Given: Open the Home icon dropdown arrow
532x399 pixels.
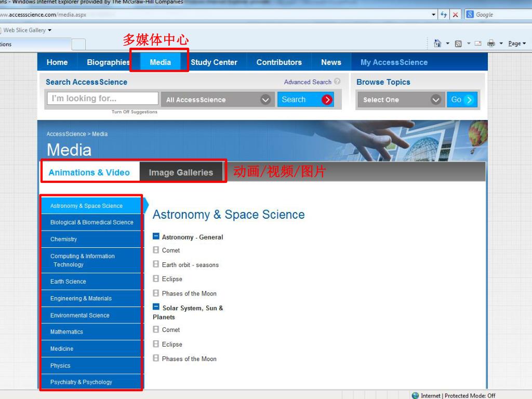Looking at the screenshot, I should pyautogui.click(x=447, y=44).
